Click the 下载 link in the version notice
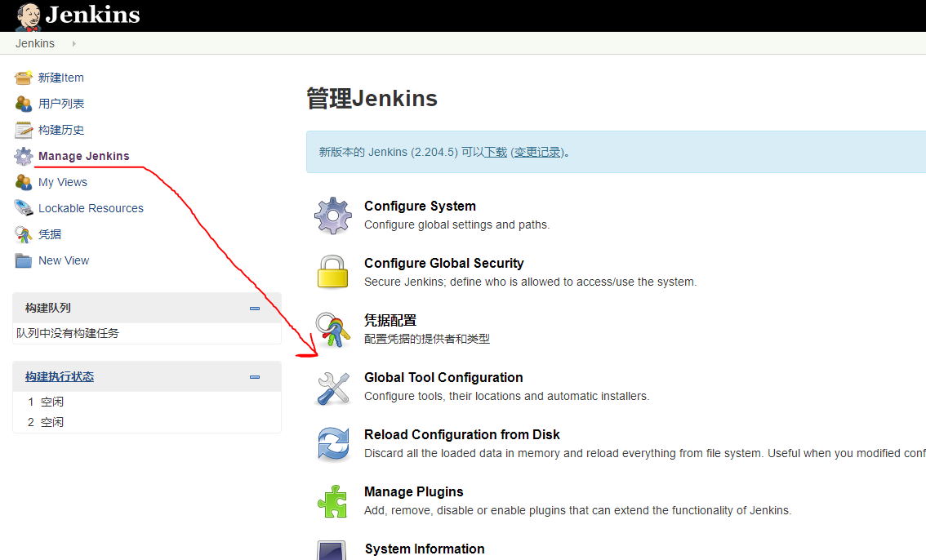 coord(496,152)
